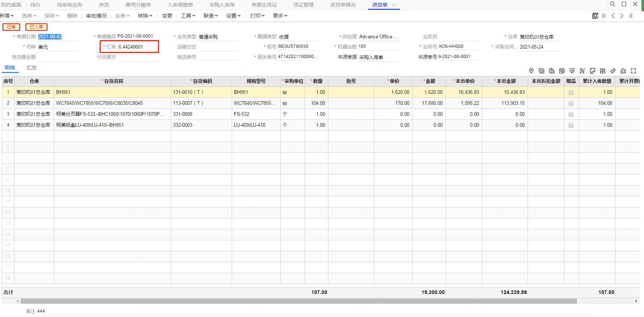Open the document search magnifier icon
The image size is (644, 317).
pos(595,16)
